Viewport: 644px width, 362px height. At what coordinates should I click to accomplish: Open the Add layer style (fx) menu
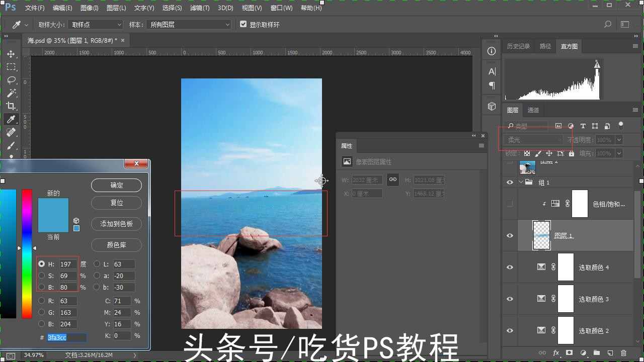click(556, 352)
